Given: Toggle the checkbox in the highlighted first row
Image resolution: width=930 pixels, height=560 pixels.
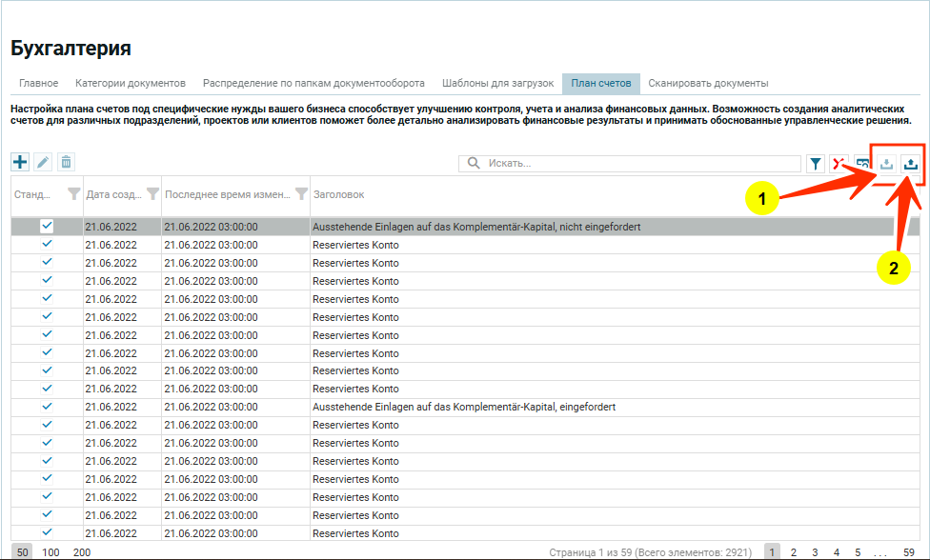Looking at the screenshot, I should point(47,227).
